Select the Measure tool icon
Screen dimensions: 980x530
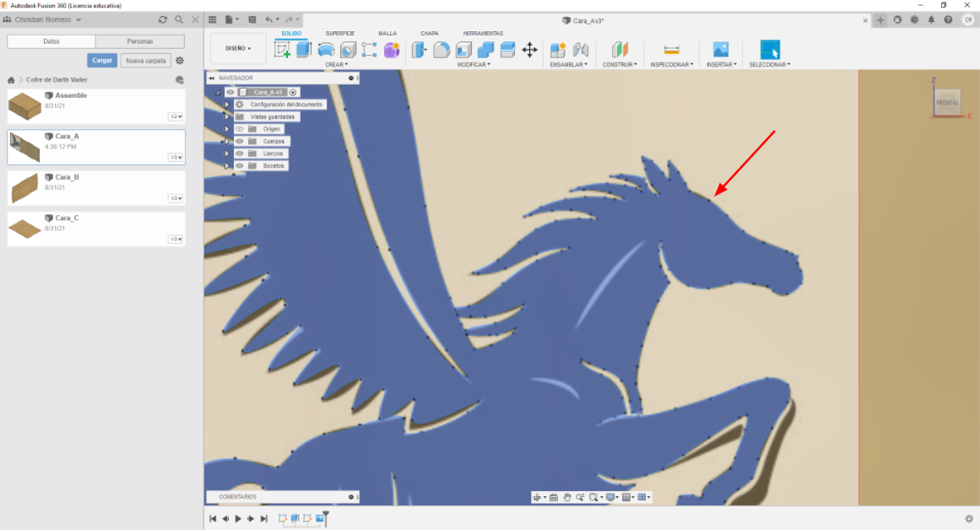[671, 50]
